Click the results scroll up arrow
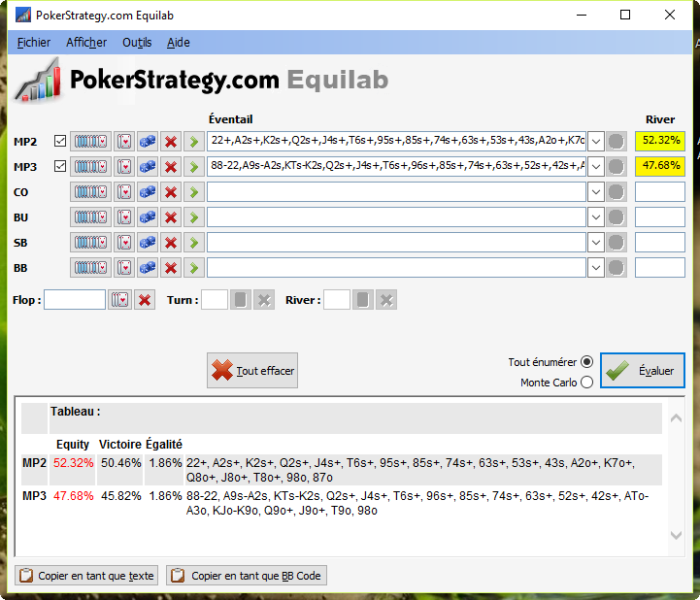 [676, 418]
